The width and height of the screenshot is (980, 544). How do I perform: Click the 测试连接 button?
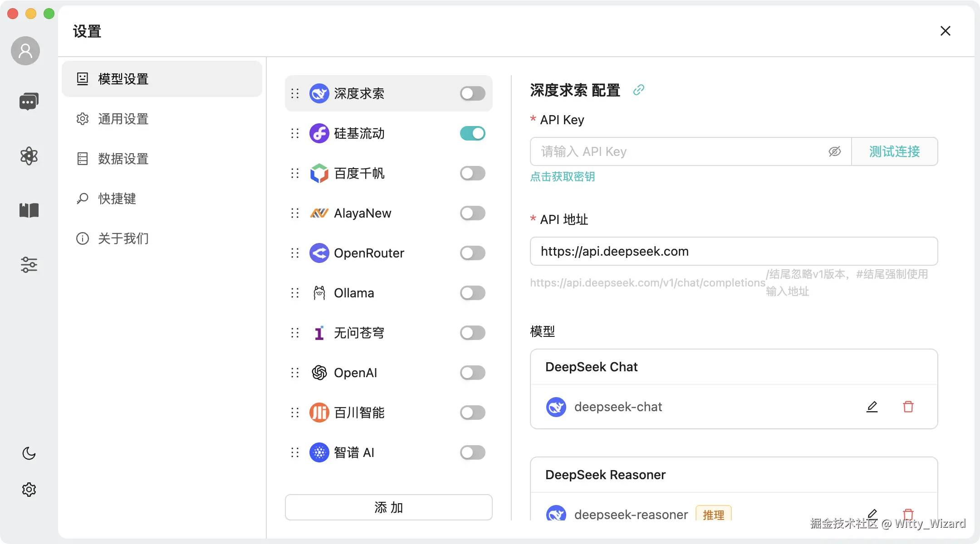click(x=894, y=151)
